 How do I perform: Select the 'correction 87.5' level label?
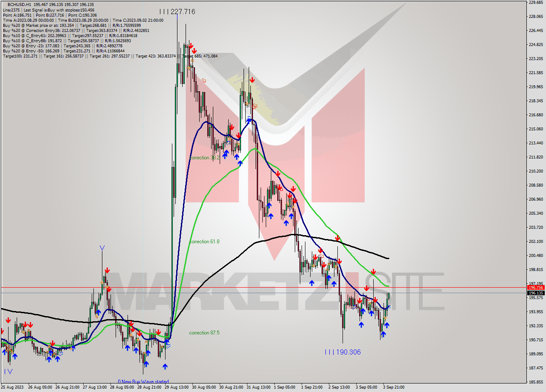(204, 333)
